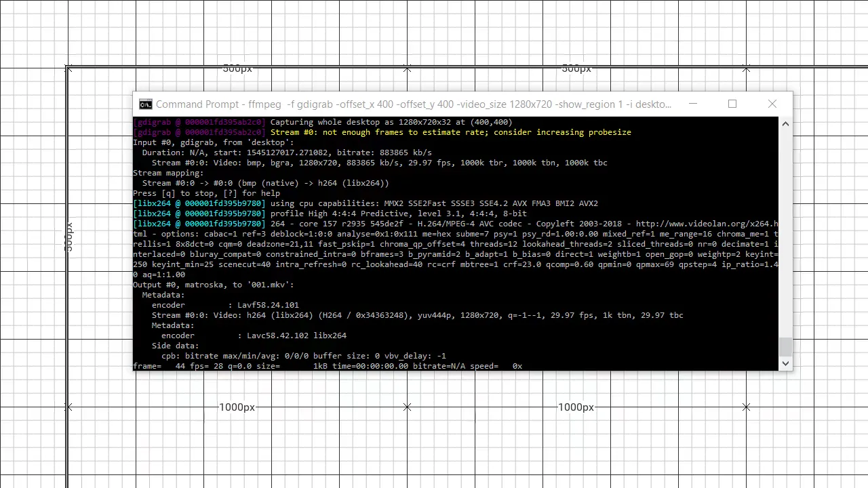868x488 pixels.
Task: Click the 'encoder : Lavc58.42.102 libx264' line
Action: (254, 335)
